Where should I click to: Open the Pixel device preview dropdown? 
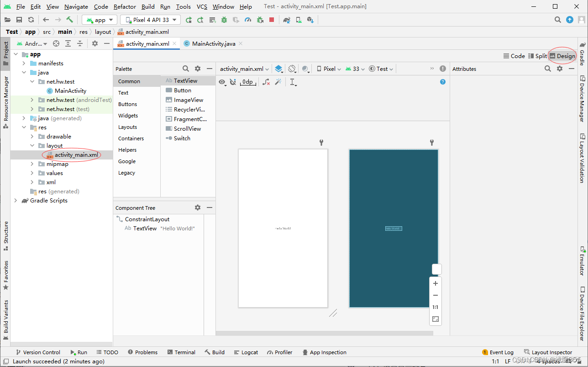[328, 69]
